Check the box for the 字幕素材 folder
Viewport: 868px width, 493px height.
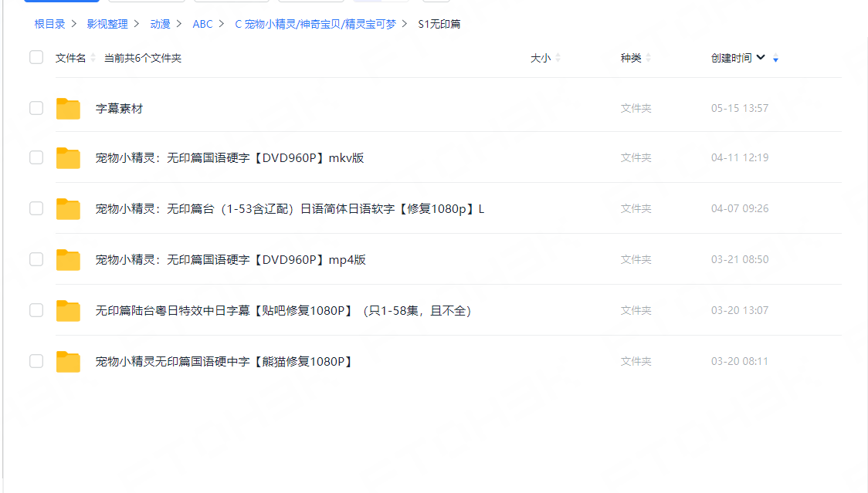click(36, 108)
